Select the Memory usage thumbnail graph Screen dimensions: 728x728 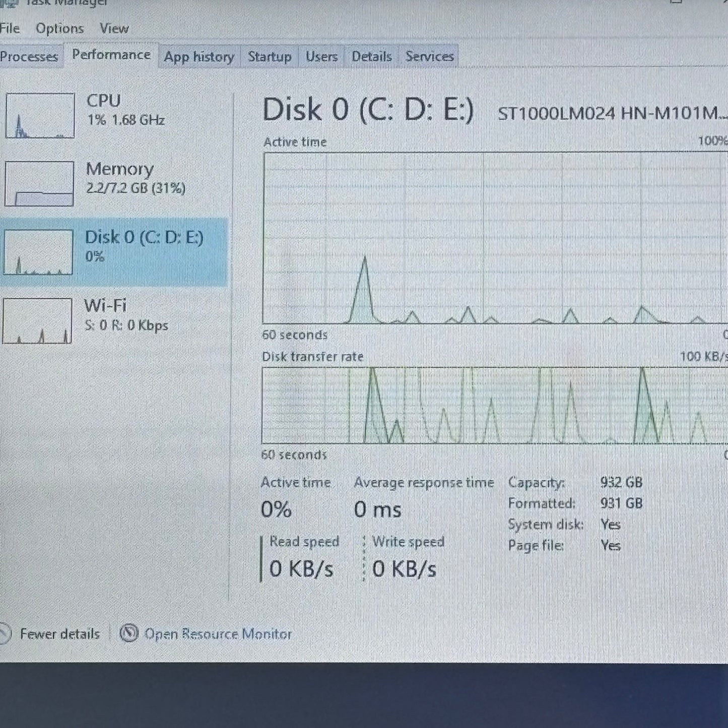39,183
